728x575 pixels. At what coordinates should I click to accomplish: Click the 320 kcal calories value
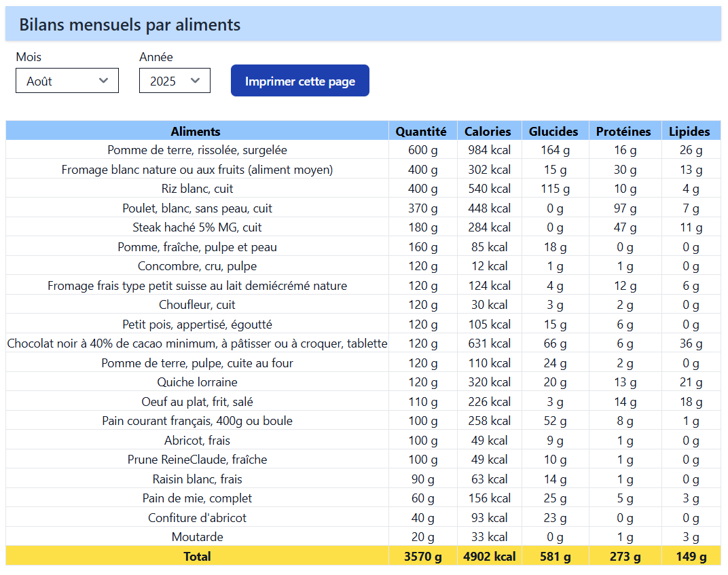(x=490, y=382)
